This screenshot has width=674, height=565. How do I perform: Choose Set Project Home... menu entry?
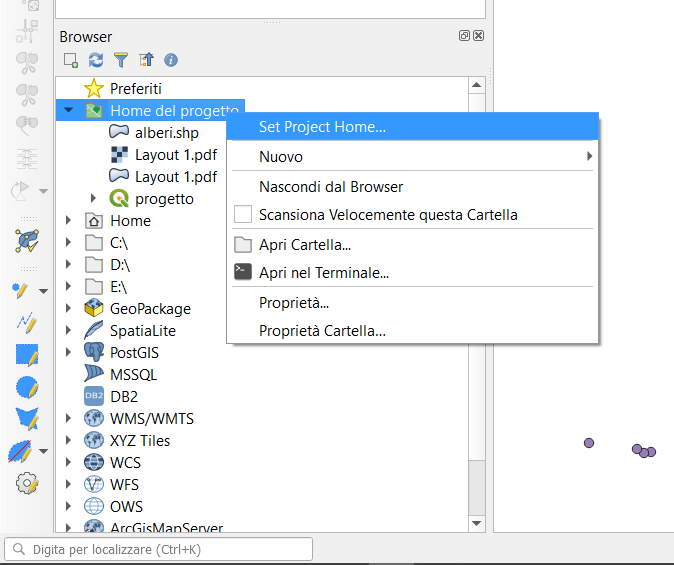322,127
